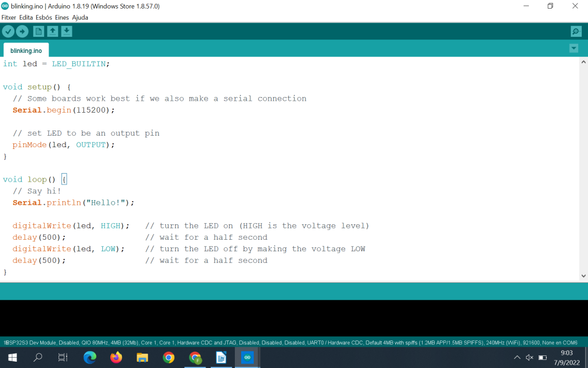Open the Ajuda menu

80,17
